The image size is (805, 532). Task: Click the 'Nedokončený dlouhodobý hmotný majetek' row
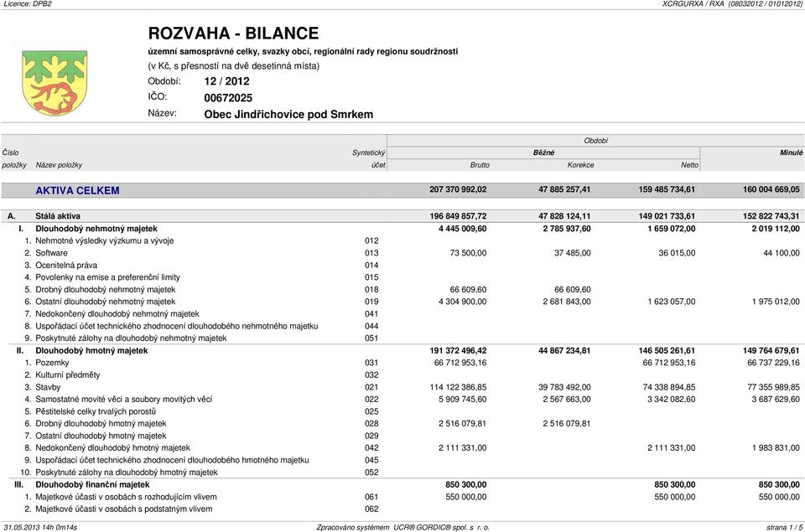coord(112,448)
